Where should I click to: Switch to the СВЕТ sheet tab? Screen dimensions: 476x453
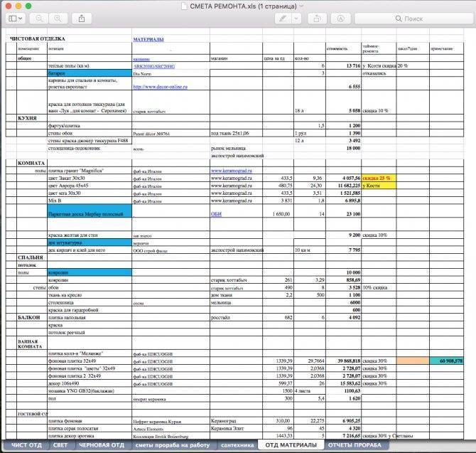click(x=60, y=445)
